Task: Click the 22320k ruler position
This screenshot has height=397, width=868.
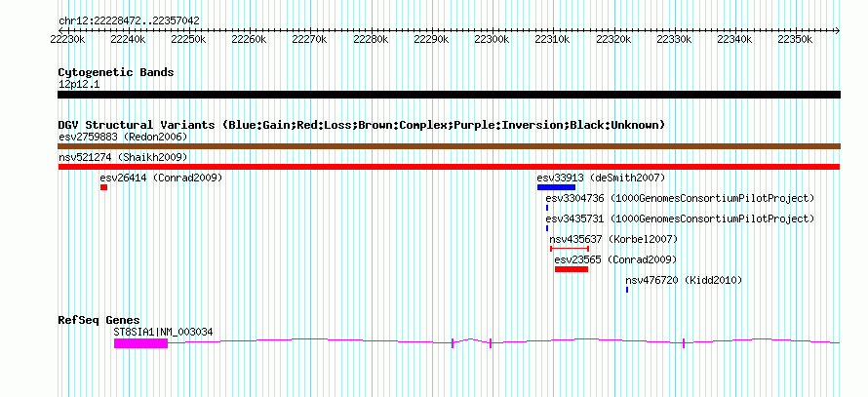Action: [x=613, y=39]
